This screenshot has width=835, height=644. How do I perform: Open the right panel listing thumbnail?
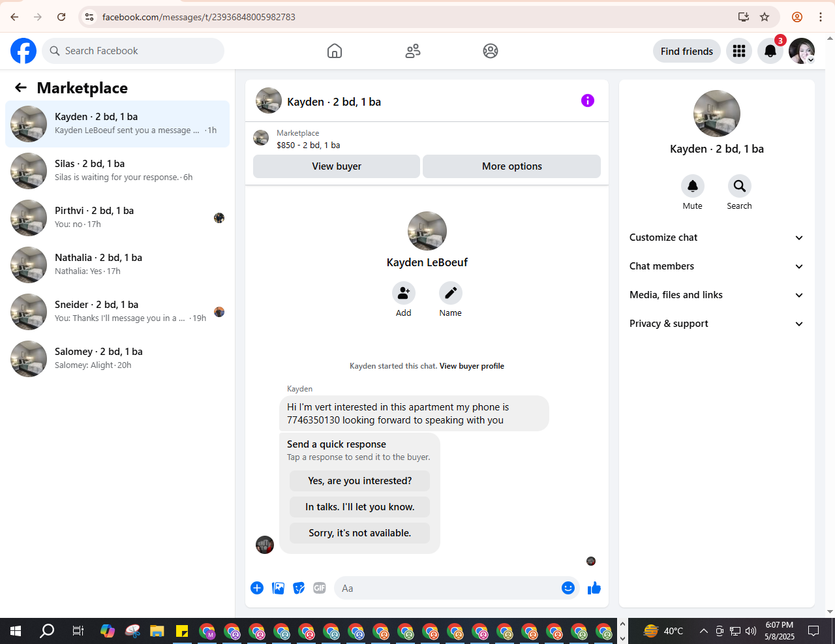pos(717,114)
